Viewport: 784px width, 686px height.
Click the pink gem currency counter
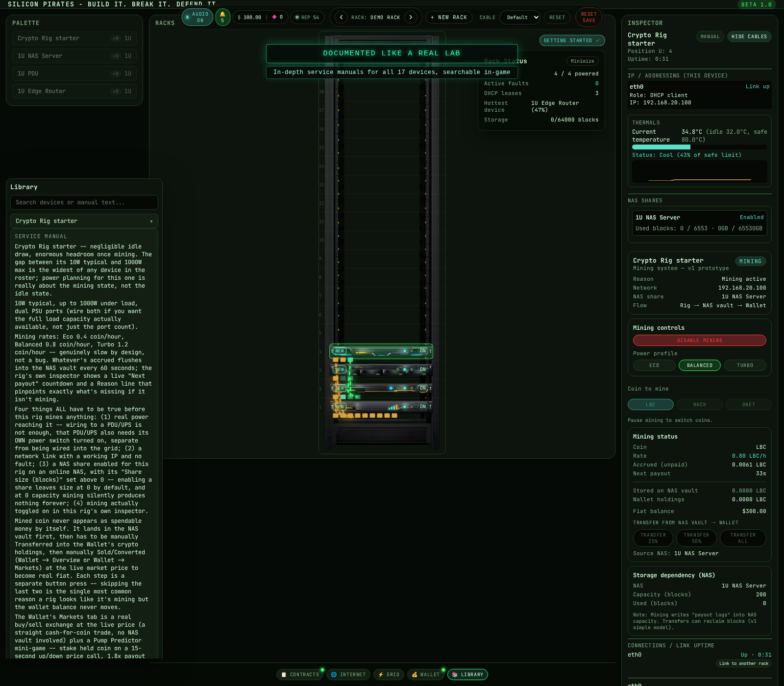coord(278,17)
